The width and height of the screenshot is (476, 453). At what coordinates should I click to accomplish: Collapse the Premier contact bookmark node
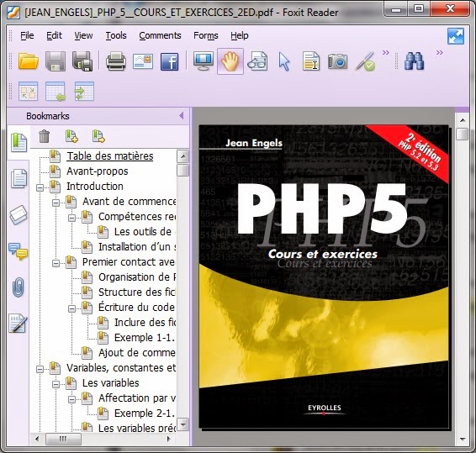(x=56, y=263)
